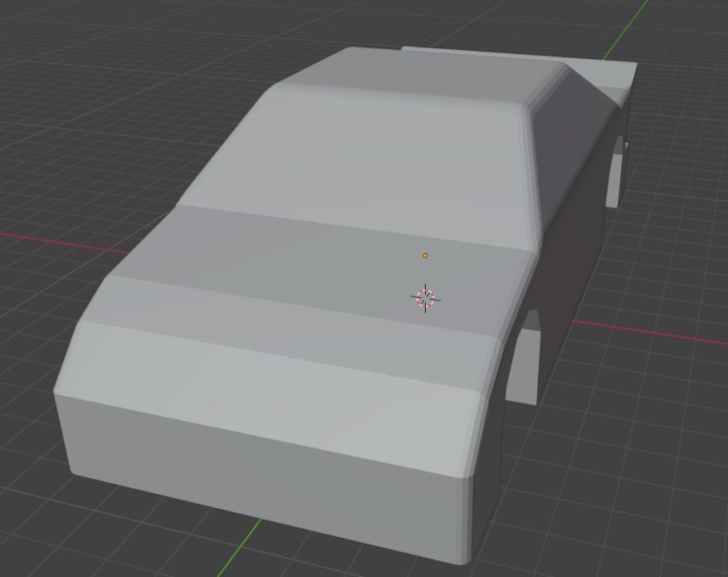The width and height of the screenshot is (728, 577).
Task: Click the orange object origin dot
Action: (425, 255)
